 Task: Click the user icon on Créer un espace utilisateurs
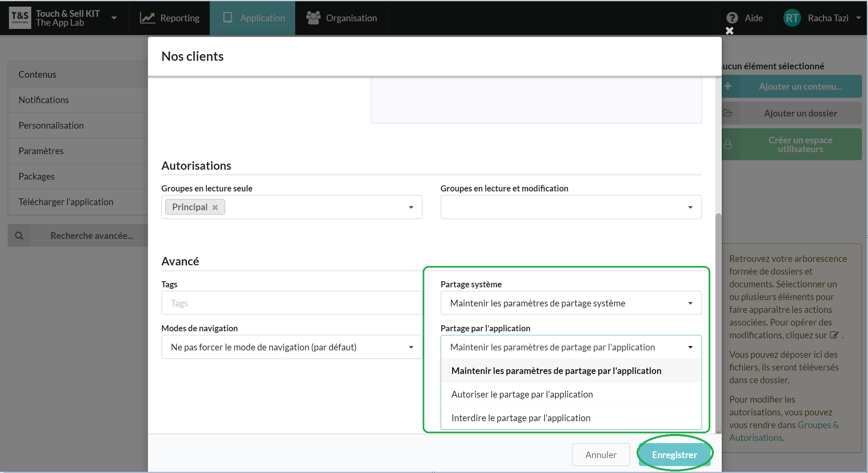click(728, 144)
